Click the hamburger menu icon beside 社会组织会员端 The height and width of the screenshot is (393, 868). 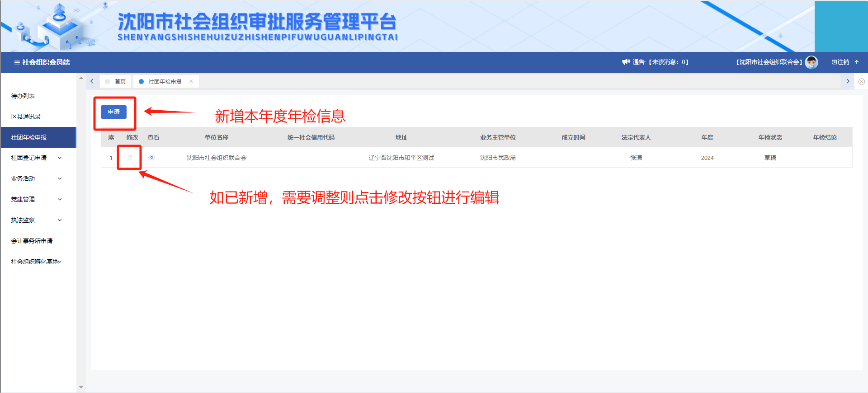coord(17,62)
